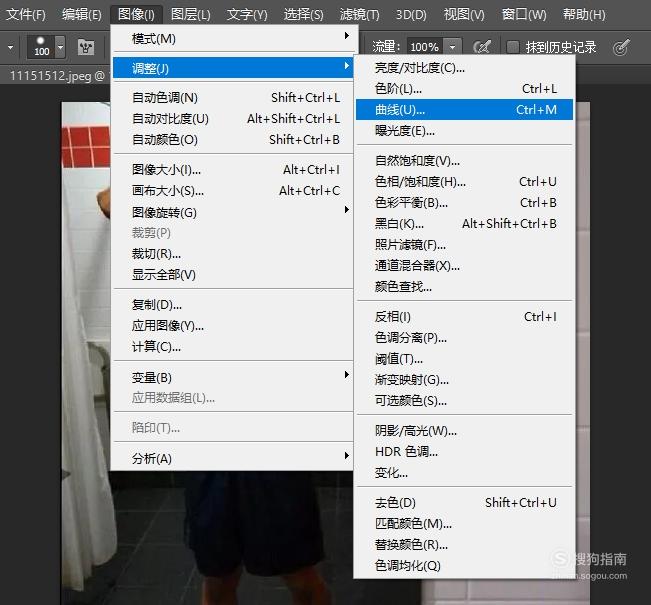The image size is (651, 605).
Task: Apply 反相(I) to the image
Action: tap(464, 317)
